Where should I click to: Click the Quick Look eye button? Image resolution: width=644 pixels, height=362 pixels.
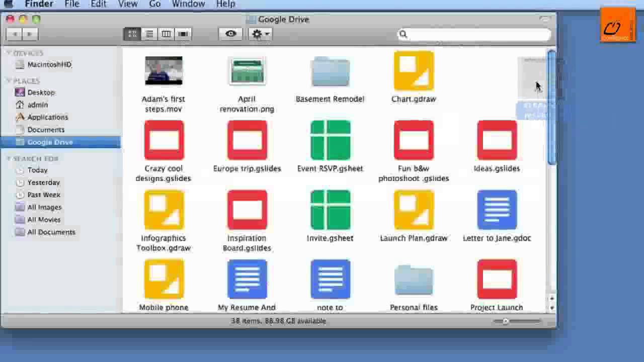231,34
